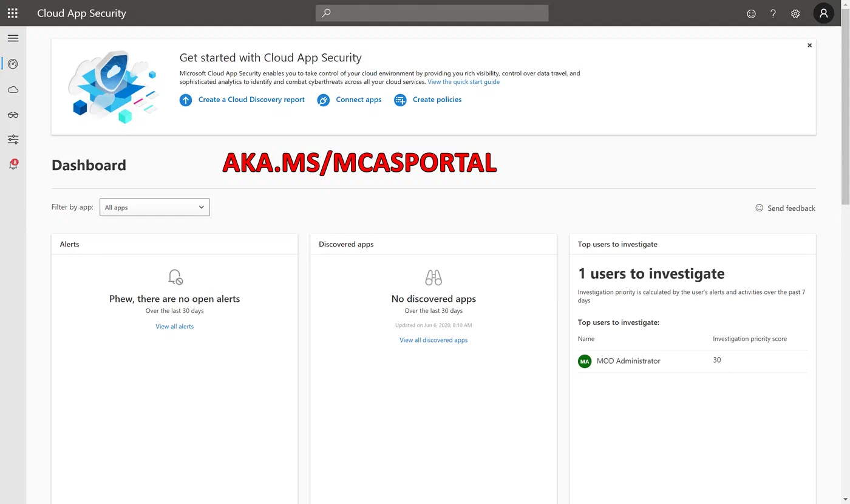Close the Get started banner
The width and height of the screenshot is (850, 504).
809,46
